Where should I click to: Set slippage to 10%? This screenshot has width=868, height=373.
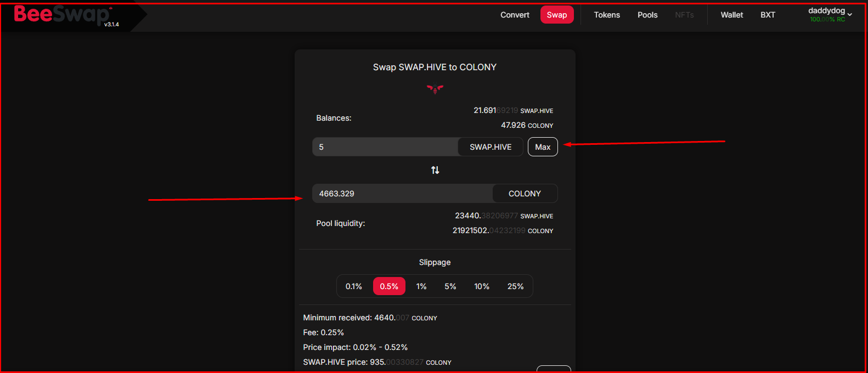point(482,286)
